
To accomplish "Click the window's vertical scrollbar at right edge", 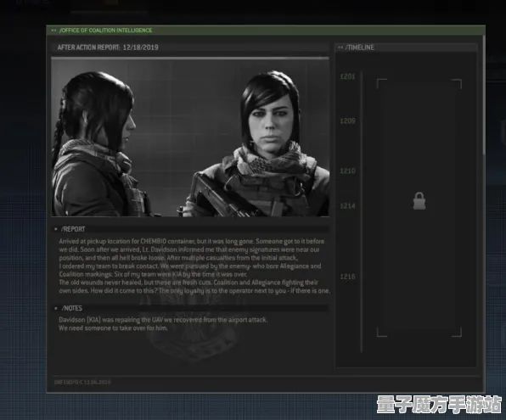I will point(483,95).
